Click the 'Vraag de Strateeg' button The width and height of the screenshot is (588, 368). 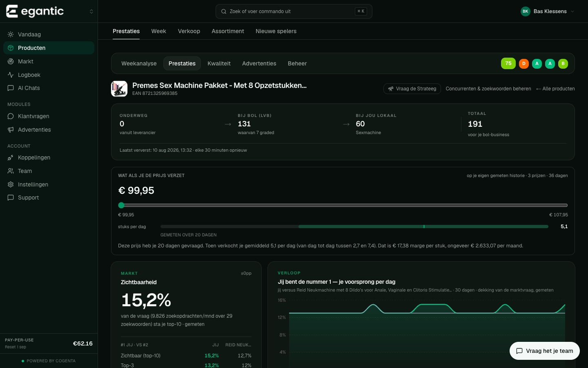412,89
